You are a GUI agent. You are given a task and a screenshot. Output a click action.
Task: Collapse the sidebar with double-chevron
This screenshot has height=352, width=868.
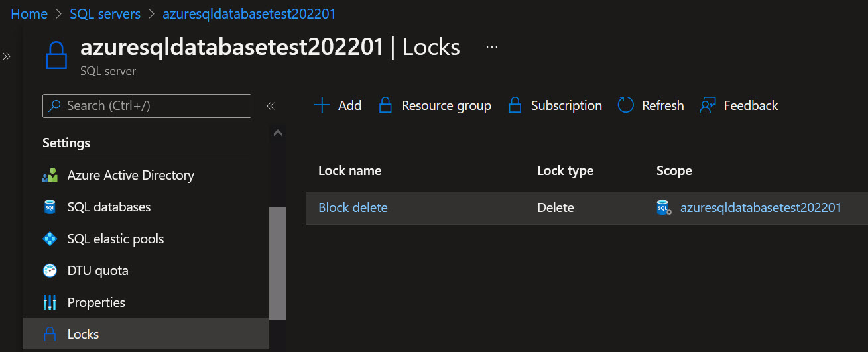tap(271, 106)
